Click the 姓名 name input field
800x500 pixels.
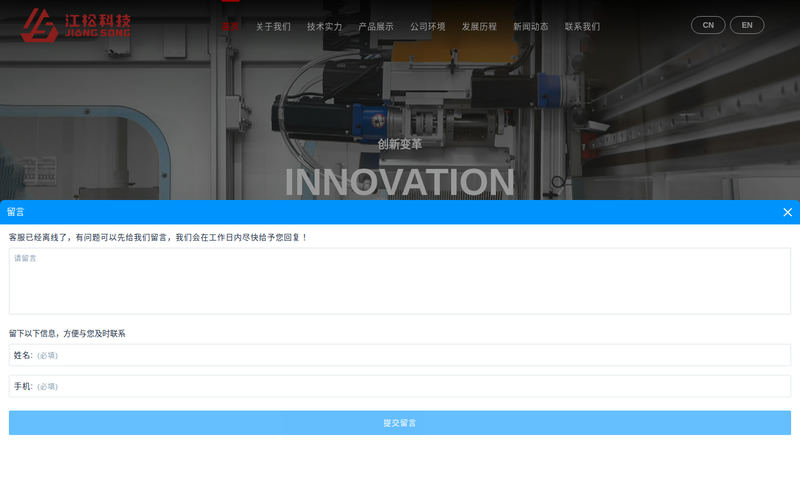[x=400, y=355]
